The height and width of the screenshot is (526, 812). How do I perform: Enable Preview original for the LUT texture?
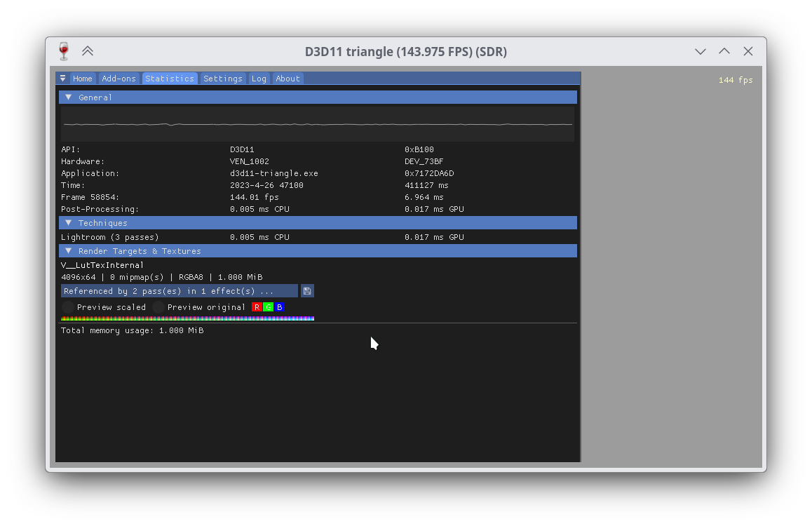(158, 306)
